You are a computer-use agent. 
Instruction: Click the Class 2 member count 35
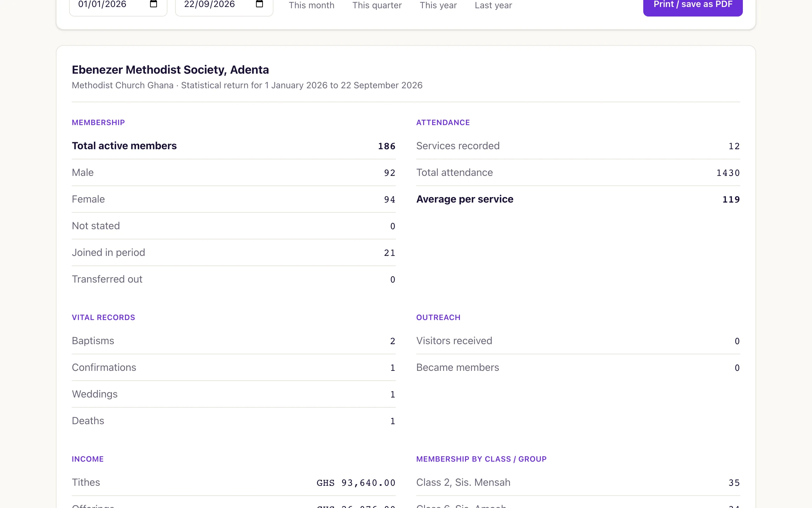pyautogui.click(x=734, y=483)
